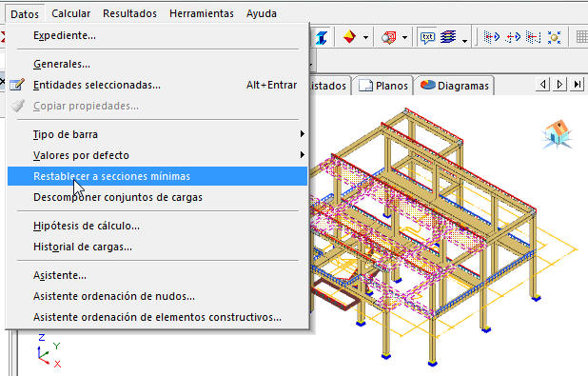The height and width of the screenshot is (376, 588).
Task: Click the blue I-beam profile icon
Action: coord(322,37)
